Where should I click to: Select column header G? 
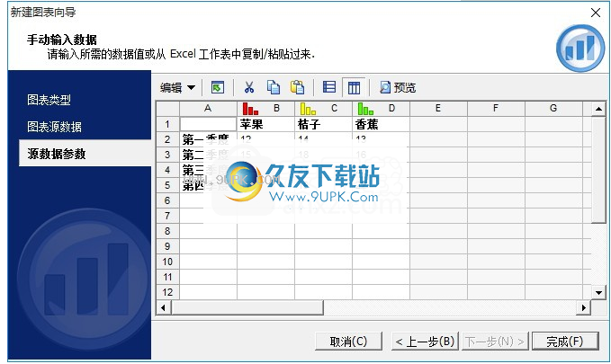coord(553,108)
